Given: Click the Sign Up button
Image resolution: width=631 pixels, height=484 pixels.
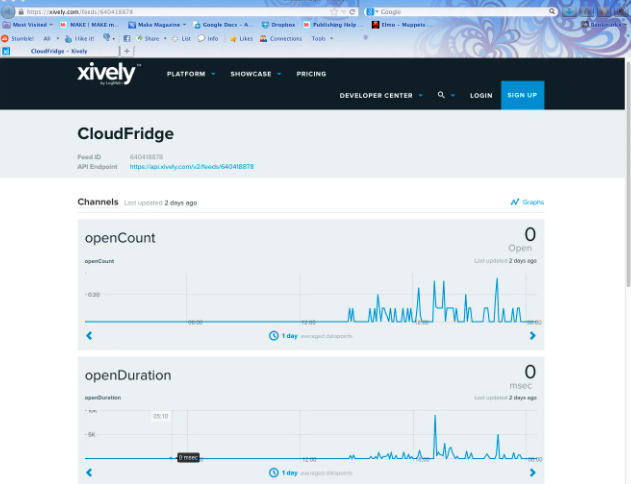Looking at the screenshot, I should [x=522, y=95].
